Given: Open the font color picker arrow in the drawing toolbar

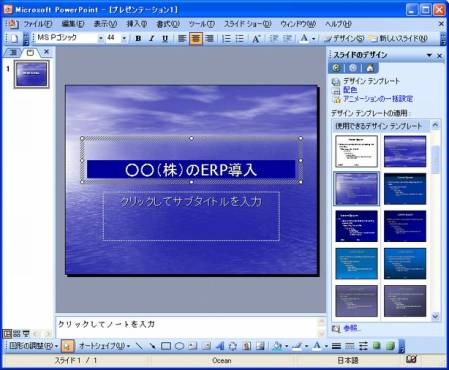Looking at the screenshot, I should click(326, 346).
